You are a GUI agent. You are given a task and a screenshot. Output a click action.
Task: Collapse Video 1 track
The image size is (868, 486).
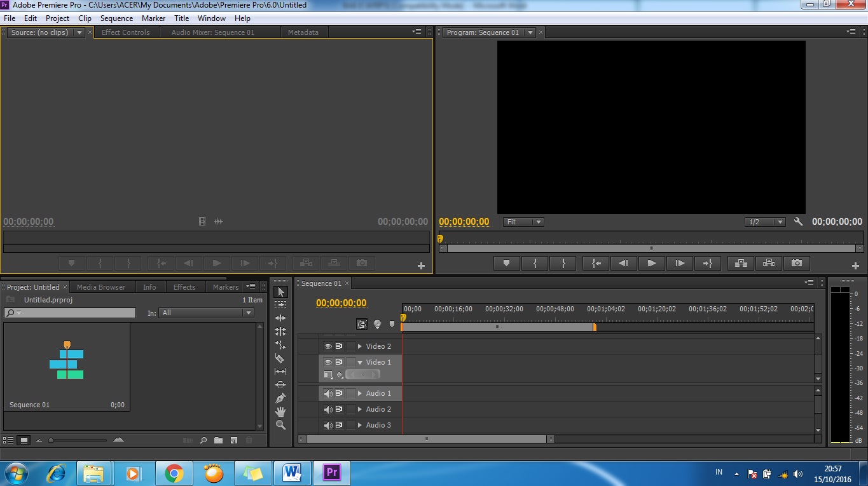click(x=360, y=362)
